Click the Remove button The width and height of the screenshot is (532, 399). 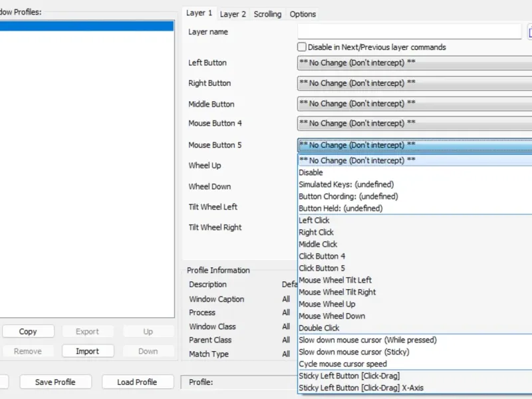coord(28,351)
